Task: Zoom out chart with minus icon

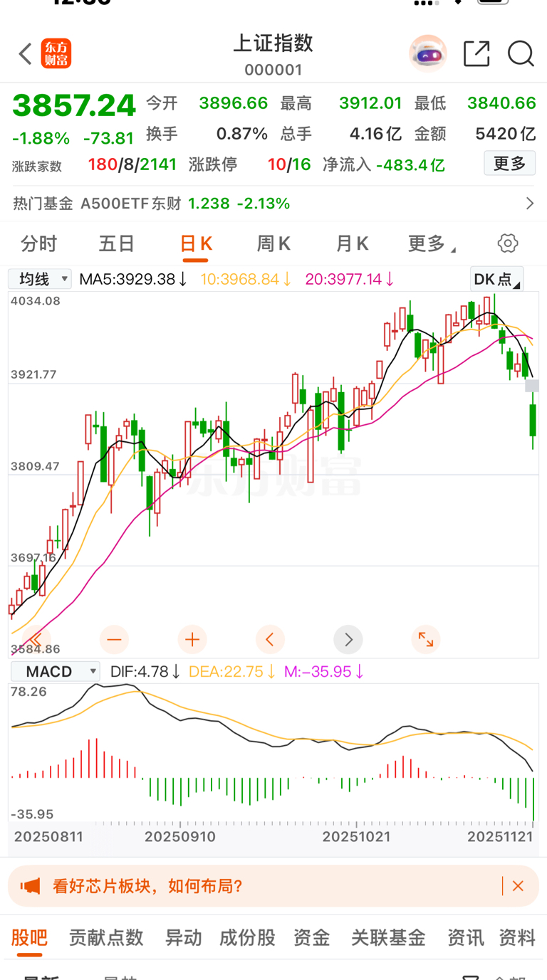Action: point(114,639)
